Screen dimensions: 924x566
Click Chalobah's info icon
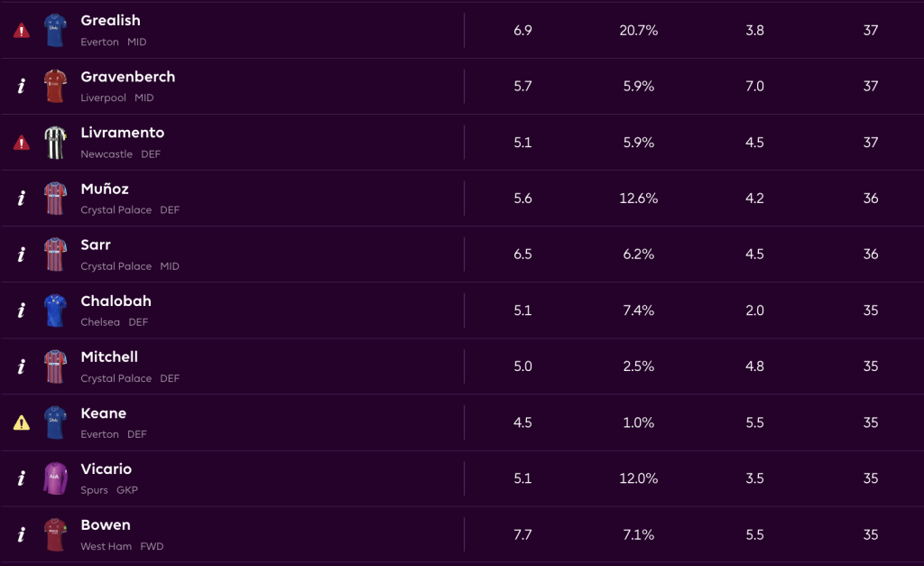pos(21,311)
